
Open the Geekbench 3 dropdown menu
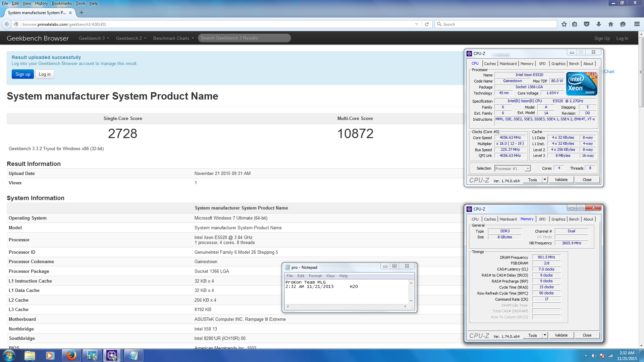tap(94, 38)
